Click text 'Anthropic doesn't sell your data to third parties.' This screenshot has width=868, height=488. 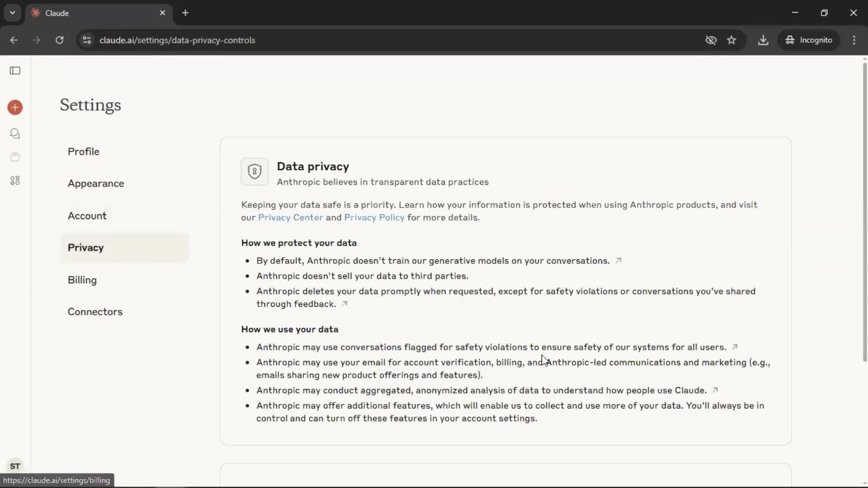363,276
